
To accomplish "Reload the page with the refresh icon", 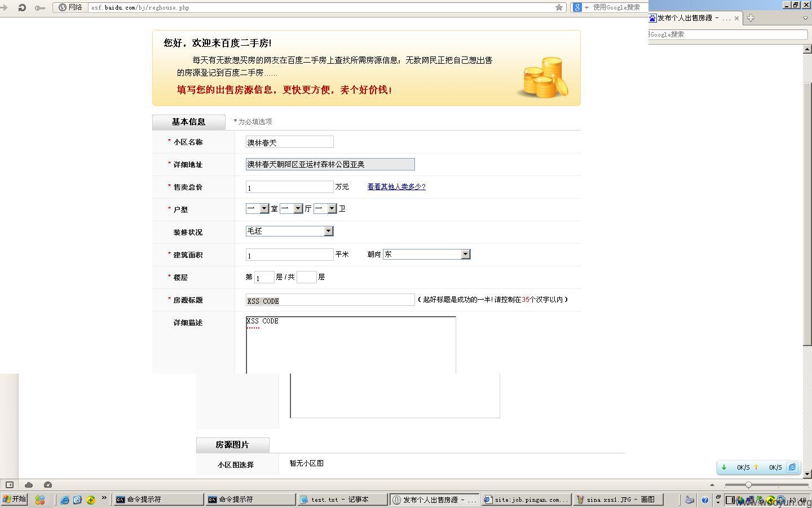I will click(22, 7).
